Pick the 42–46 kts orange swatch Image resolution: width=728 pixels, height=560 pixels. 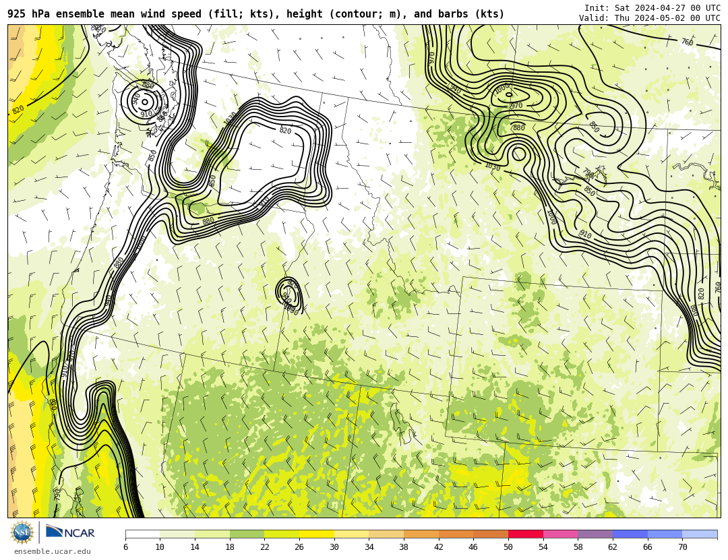coord(456,534)
